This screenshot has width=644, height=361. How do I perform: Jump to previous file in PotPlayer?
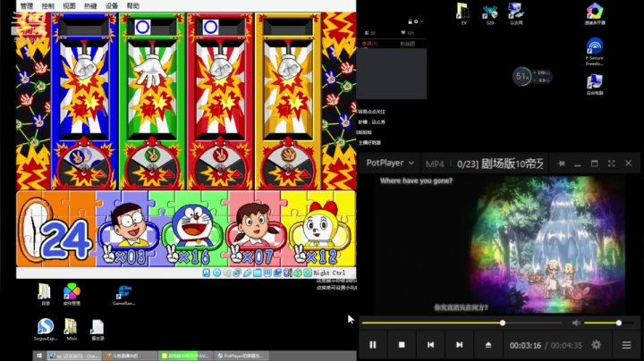point(430,345)
